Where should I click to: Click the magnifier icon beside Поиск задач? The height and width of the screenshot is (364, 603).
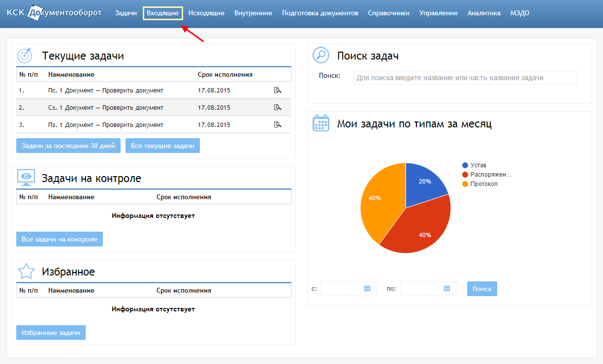pyautogui.click(x=321, y=55)
